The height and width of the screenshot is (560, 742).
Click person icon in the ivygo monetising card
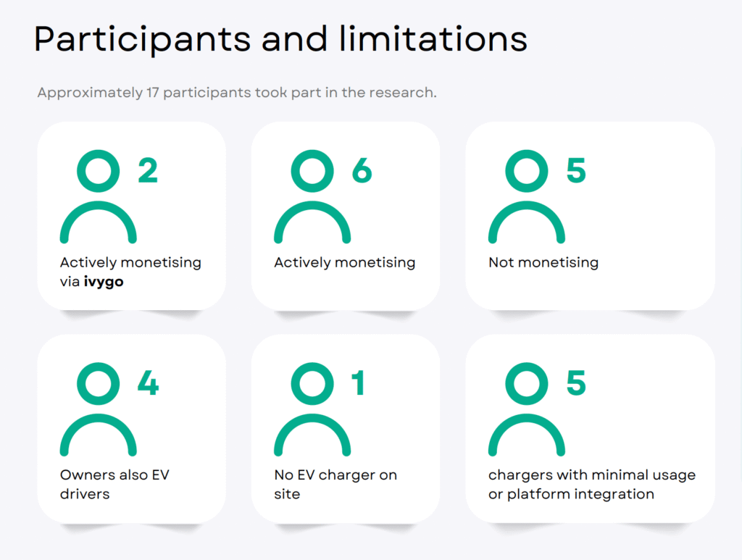point(99,196)
